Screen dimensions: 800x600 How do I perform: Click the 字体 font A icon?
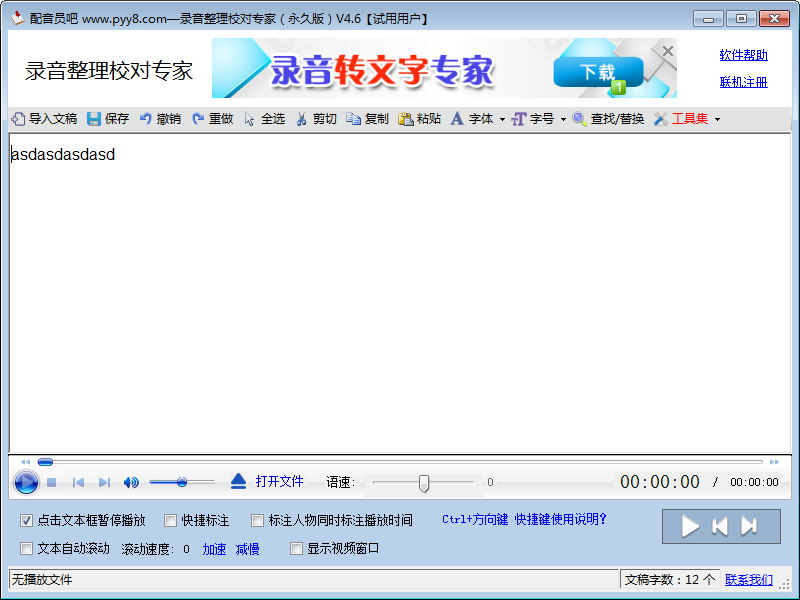[457, 119]
